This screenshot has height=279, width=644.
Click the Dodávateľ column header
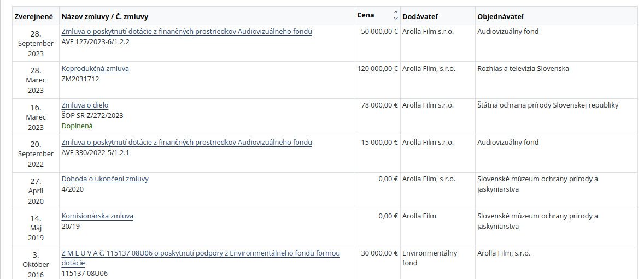click(x=419, y=16)
